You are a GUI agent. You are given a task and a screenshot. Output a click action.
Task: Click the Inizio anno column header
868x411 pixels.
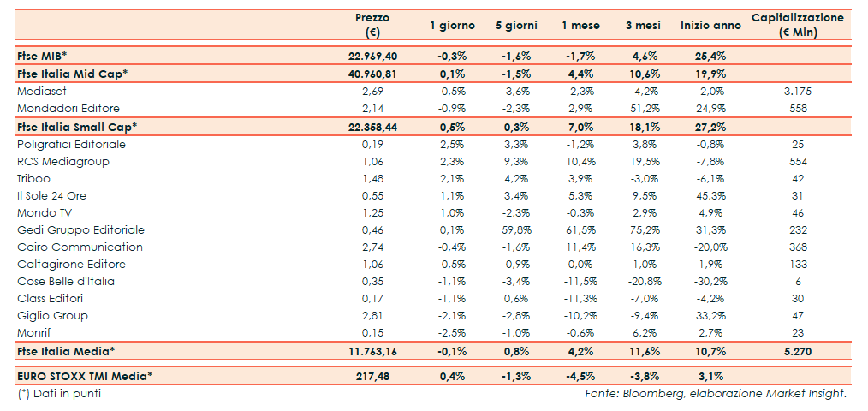710,26
